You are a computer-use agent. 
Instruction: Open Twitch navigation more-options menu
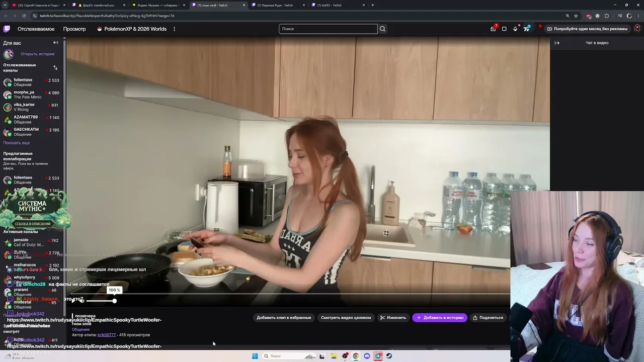click(x=174, y=29)
